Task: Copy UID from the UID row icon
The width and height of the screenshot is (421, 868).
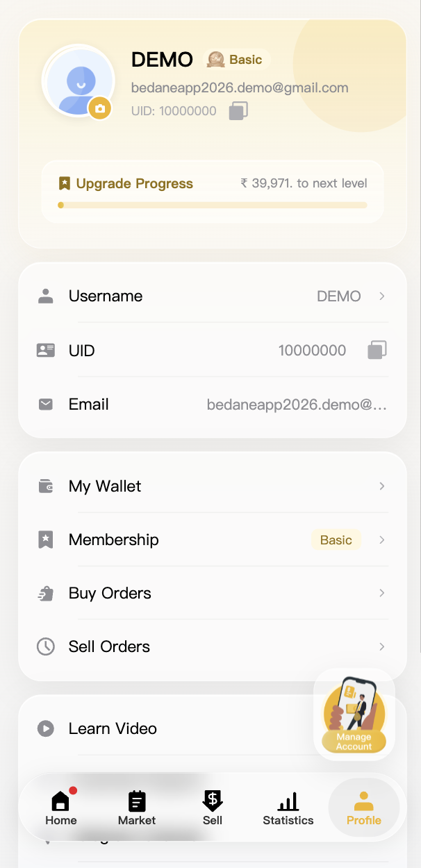Action: pyautogui.click(x=377, y=350)
